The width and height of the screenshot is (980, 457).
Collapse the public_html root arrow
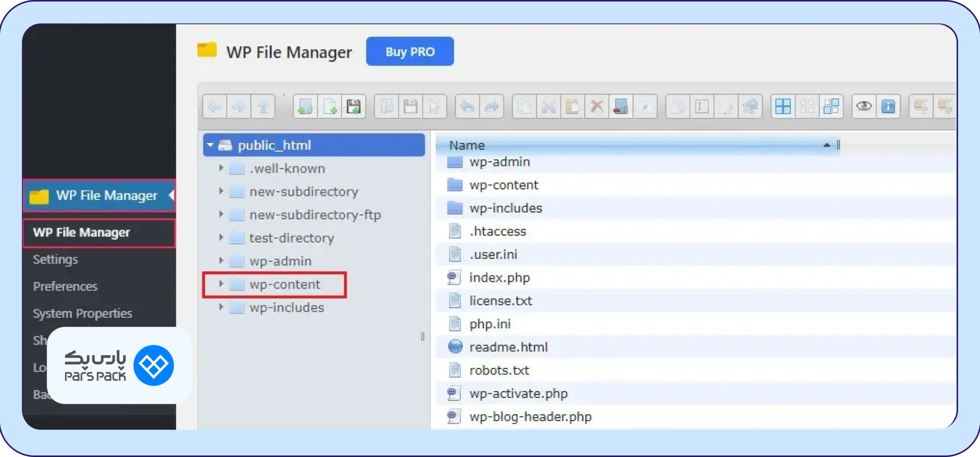coord(210,145)
